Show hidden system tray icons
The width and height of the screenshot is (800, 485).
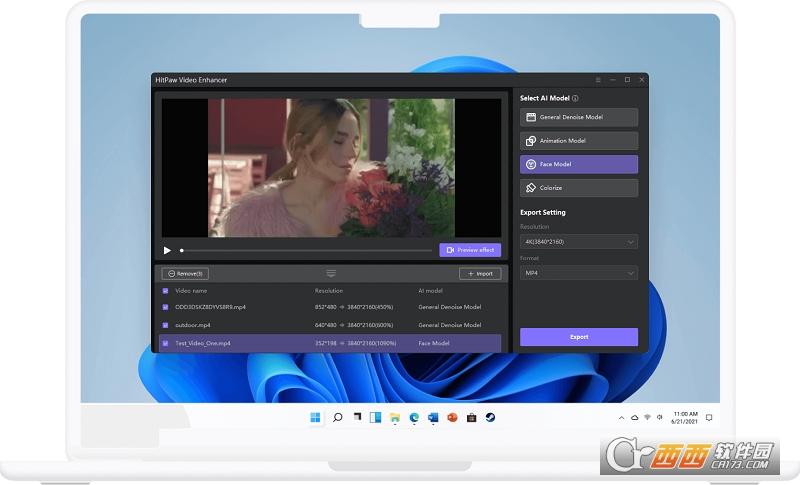pyautogui.click(x=621, y=418)
